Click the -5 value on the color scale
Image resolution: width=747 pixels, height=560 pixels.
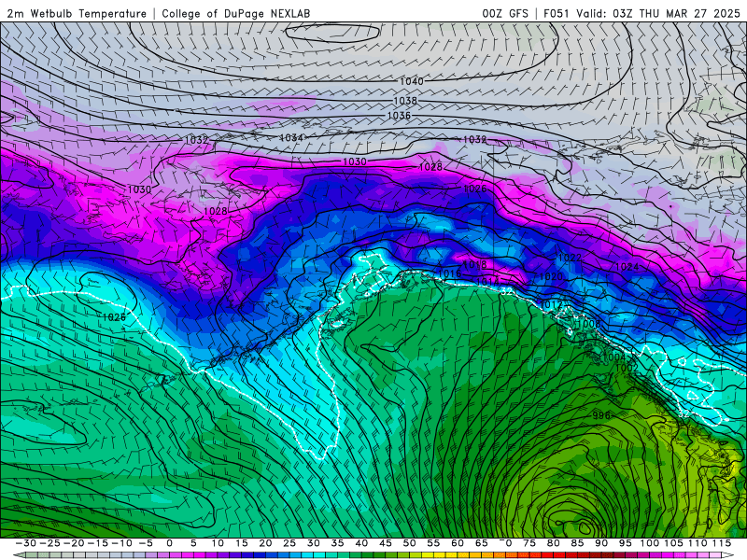point(146,543)
